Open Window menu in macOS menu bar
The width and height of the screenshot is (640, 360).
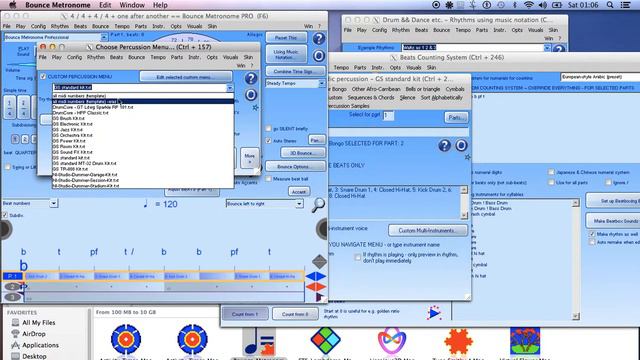[132, 5]
